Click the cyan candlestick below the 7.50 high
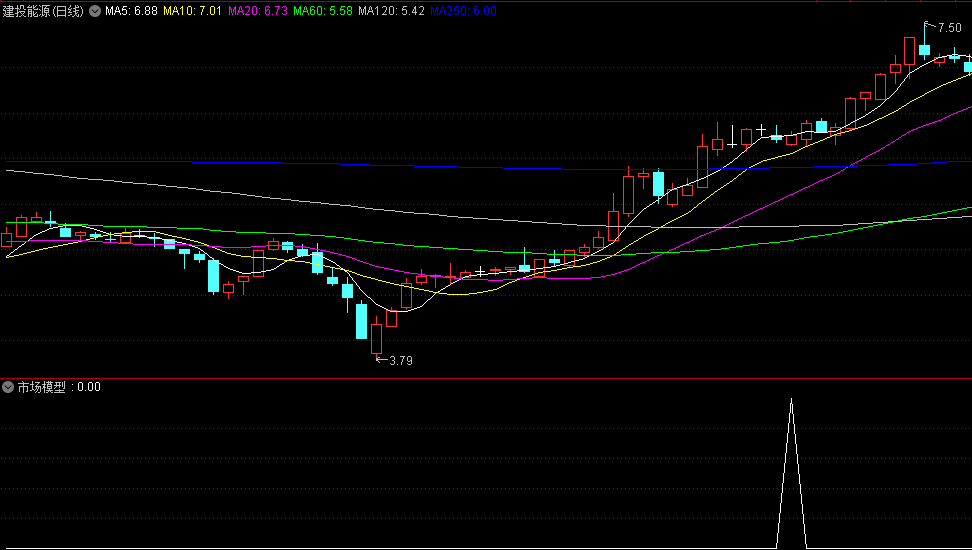 [x=924, y=50]
